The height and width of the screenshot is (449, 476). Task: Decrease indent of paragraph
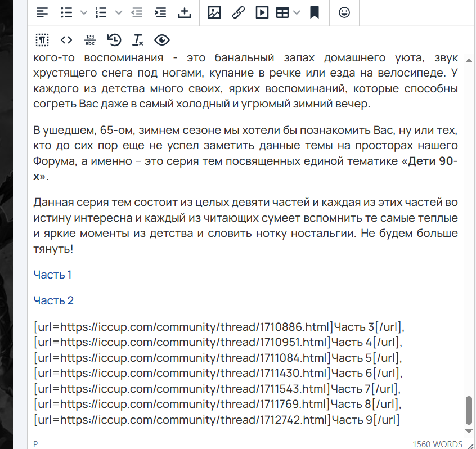137,13
